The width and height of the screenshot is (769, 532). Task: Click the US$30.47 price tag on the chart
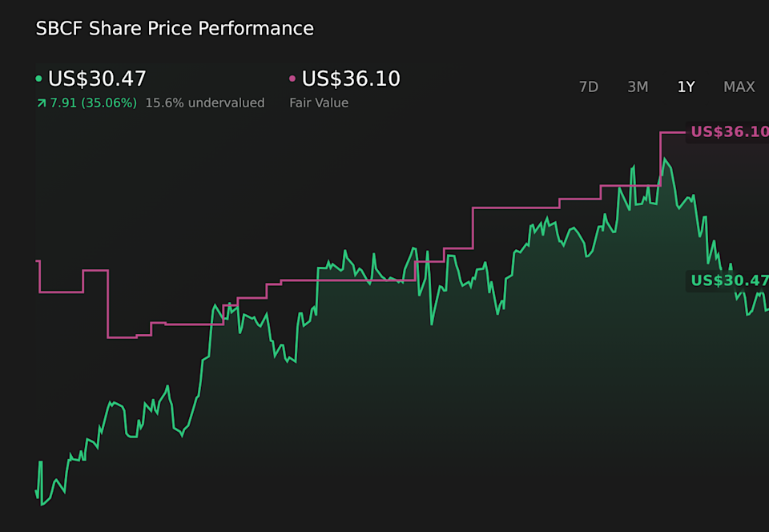729,280
